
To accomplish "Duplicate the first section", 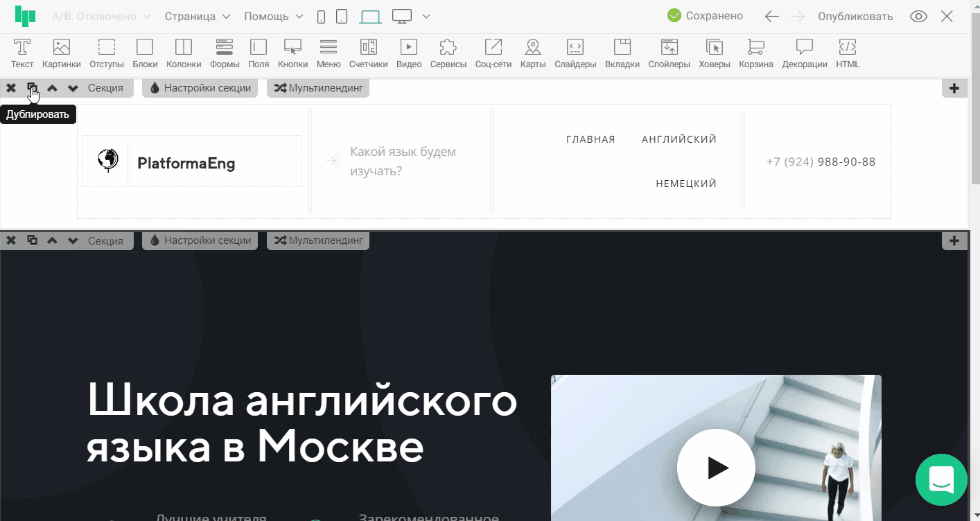I will (32, 88).
